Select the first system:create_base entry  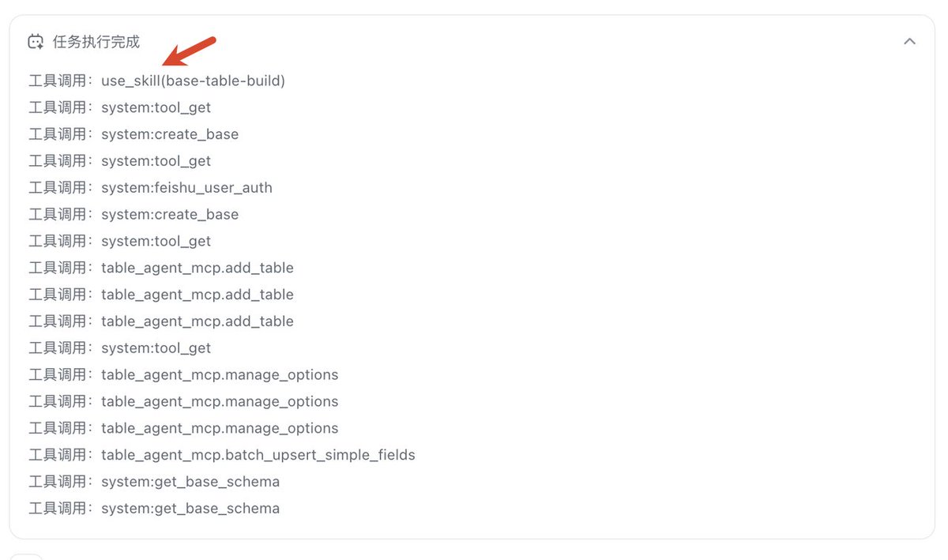pyautogui.click(x=134, y=134)
